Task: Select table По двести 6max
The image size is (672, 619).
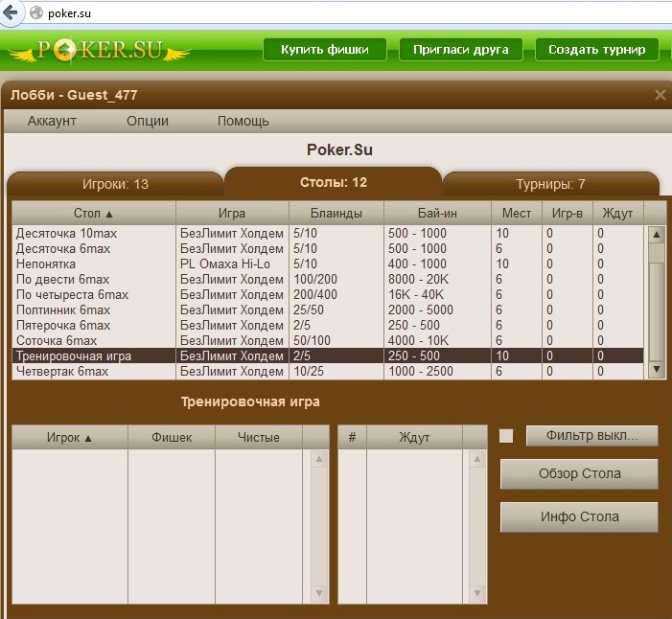Action: (328, 279)
